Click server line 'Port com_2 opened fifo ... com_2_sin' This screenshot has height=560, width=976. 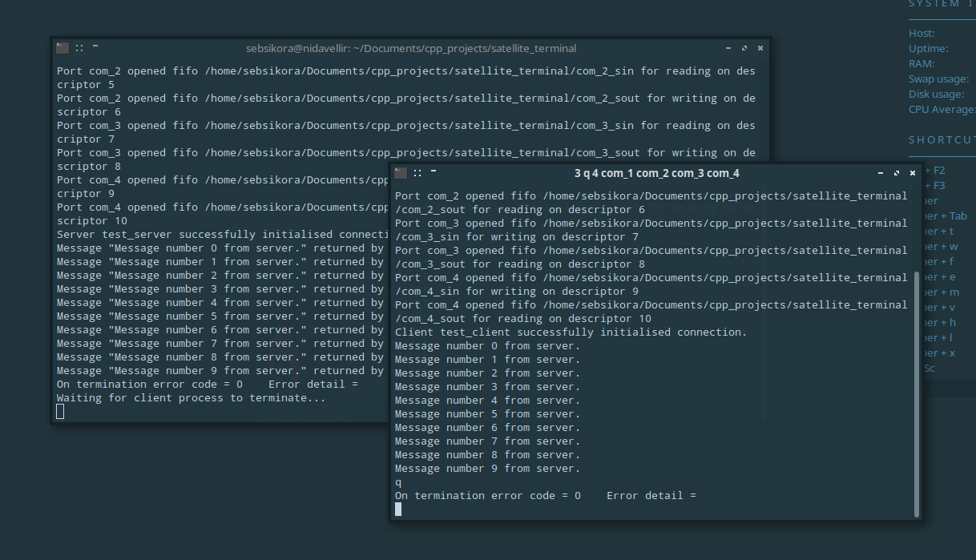(406, 77)
